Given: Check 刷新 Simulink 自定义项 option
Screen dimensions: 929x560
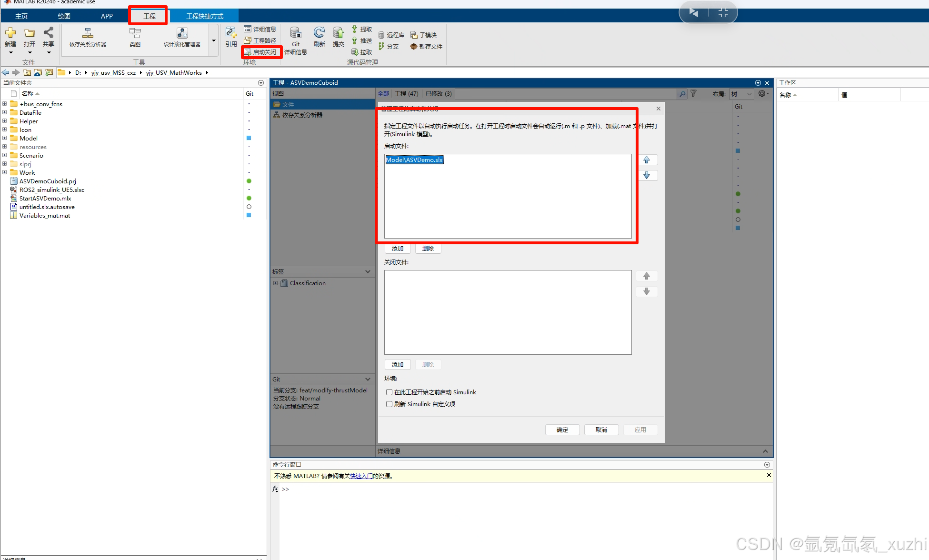Looking at the screenshot, I should point(389,404).
